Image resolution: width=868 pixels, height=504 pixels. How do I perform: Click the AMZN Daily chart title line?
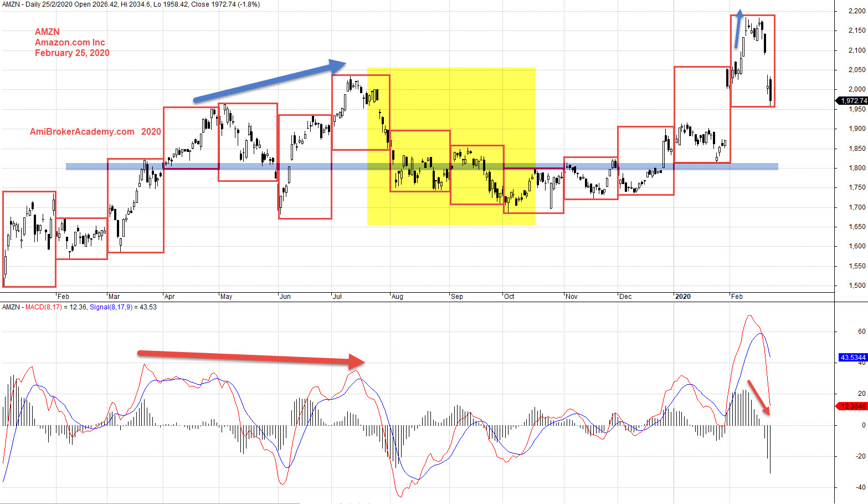point(131,4)
